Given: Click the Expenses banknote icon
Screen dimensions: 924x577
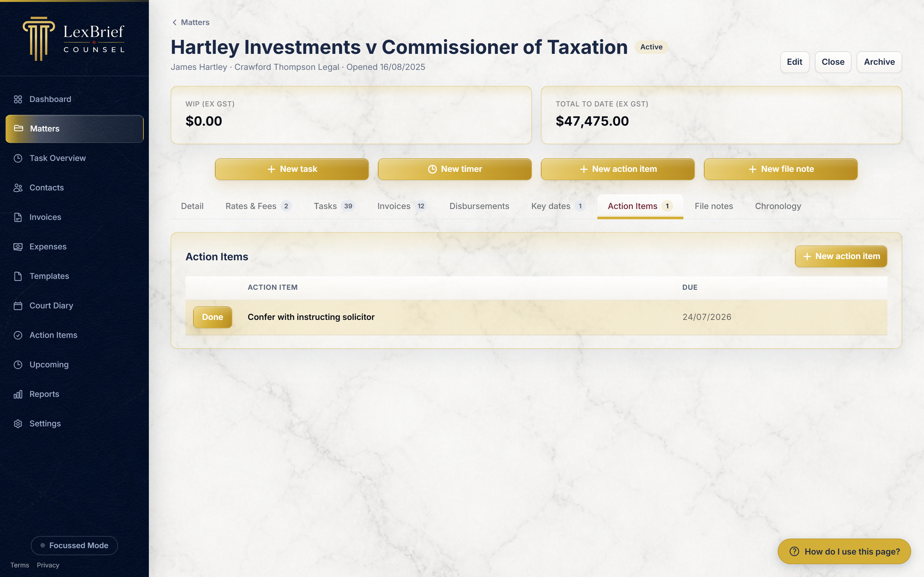Looking at the screenshot, I should pos(18,247).
